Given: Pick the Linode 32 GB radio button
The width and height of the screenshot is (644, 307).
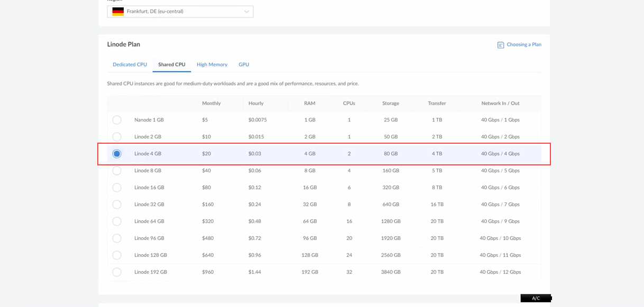Looking at the screenshot, I should click(x=117, y=204).
